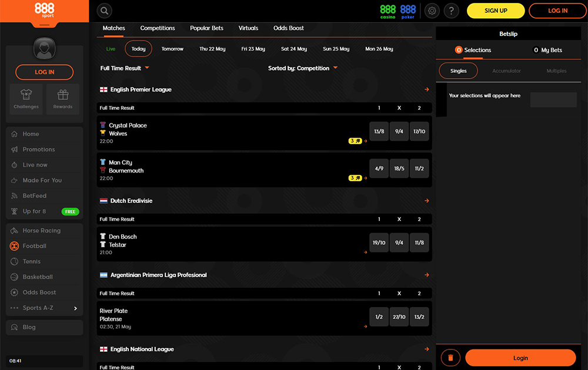This screenshot has height=370, width=588.
Task: Open the Sorted by Competition dropdown
Action: pyautogui.click(x=303, y=68)
